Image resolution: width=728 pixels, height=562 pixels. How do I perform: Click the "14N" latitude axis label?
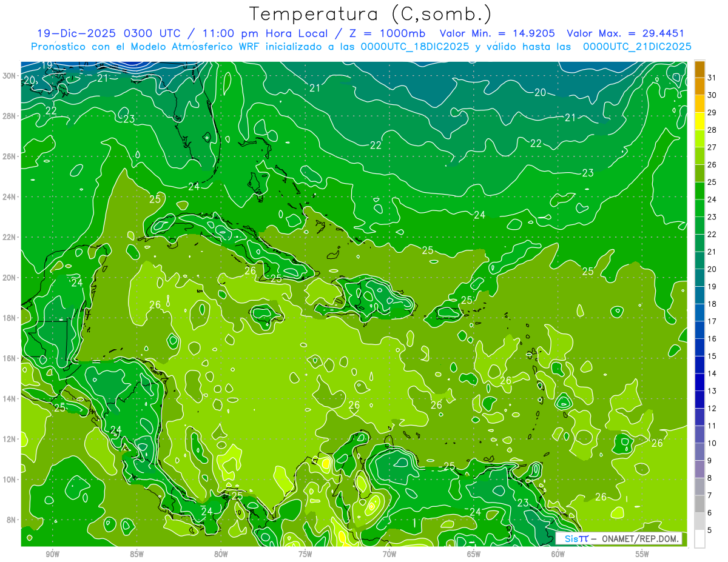8,398
